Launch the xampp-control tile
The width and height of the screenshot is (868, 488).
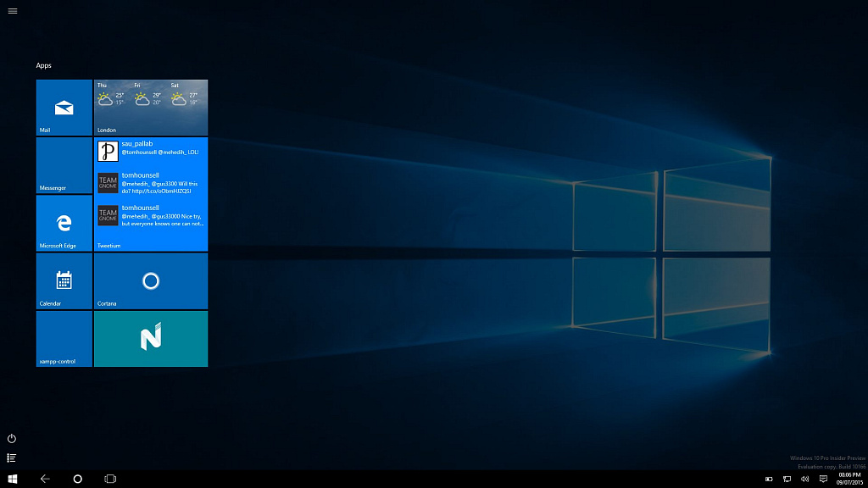click(x=64, y=339)
